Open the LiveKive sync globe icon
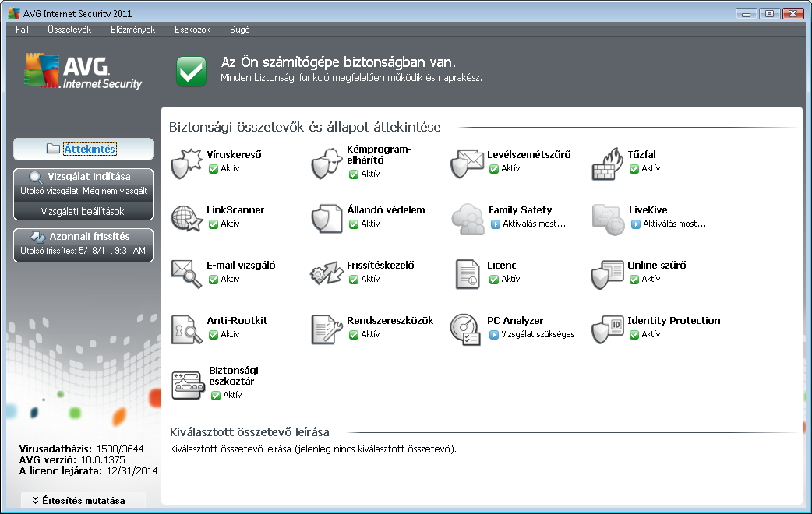Screen dimensions: 812x514 click(x=608, y=219)
